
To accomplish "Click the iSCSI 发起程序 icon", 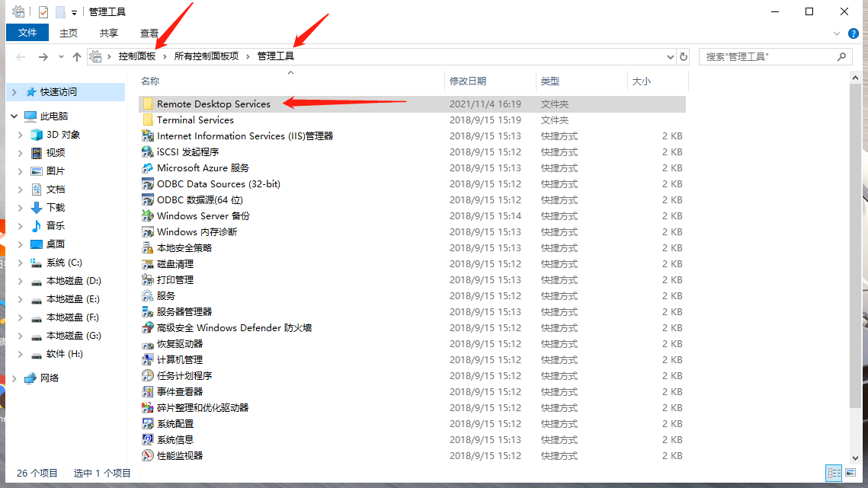I will coord(148,152).
